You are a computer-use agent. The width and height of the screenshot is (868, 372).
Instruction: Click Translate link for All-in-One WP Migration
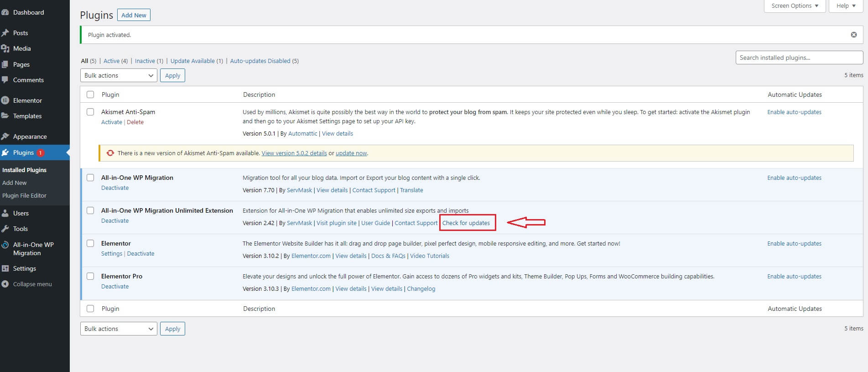(411, 190)
